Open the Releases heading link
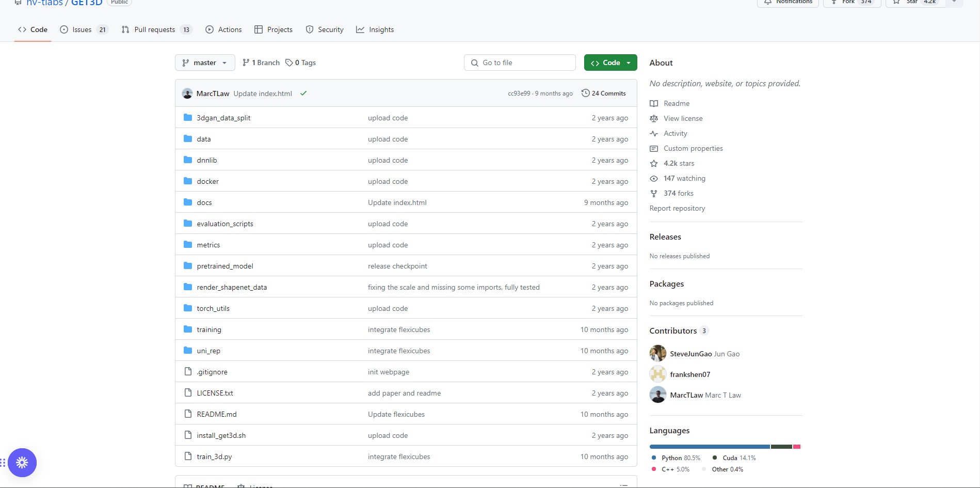This screenshot has height=488, width=980. pos(665,237)
